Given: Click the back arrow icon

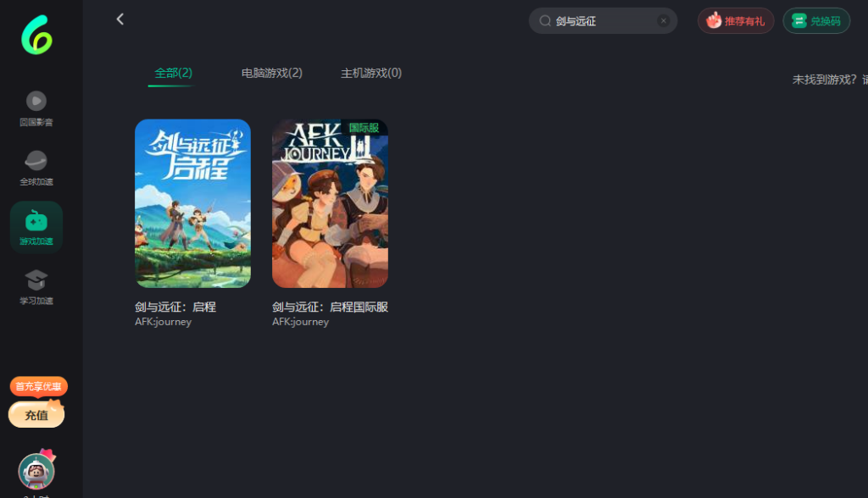Looking at the screenshot, I should [120, 19].
